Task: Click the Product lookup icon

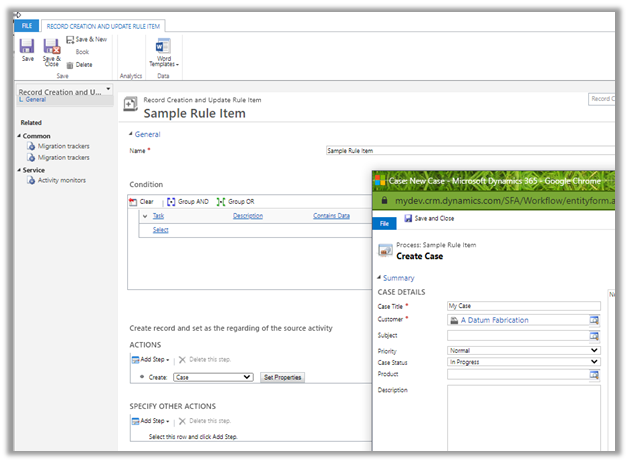Action: tap(594, 374)
